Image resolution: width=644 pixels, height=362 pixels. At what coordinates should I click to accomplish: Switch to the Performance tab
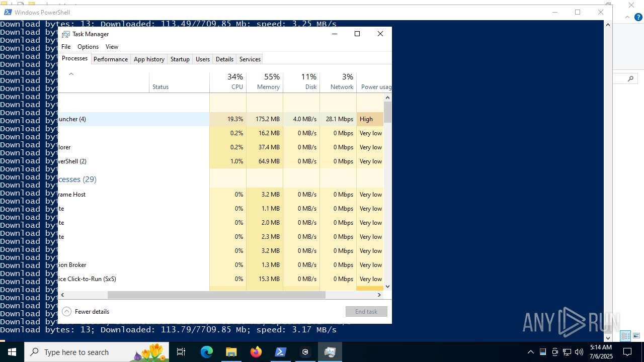(x=111, y=59)
